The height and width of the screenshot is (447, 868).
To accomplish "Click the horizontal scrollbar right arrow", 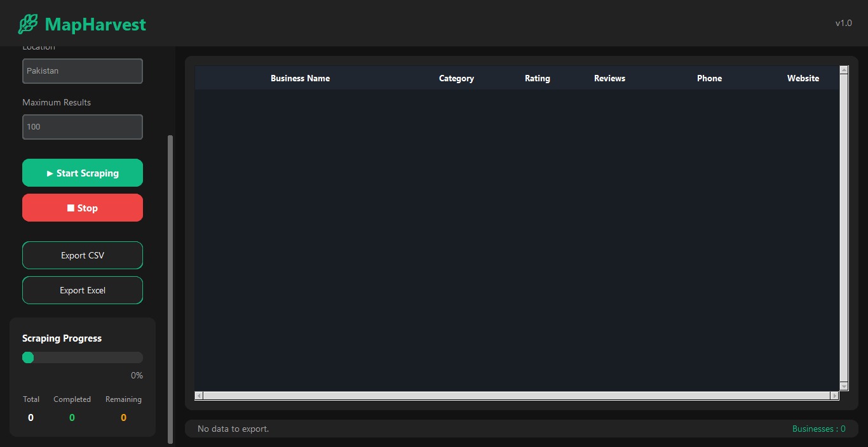I will click(x=834, y=396).
